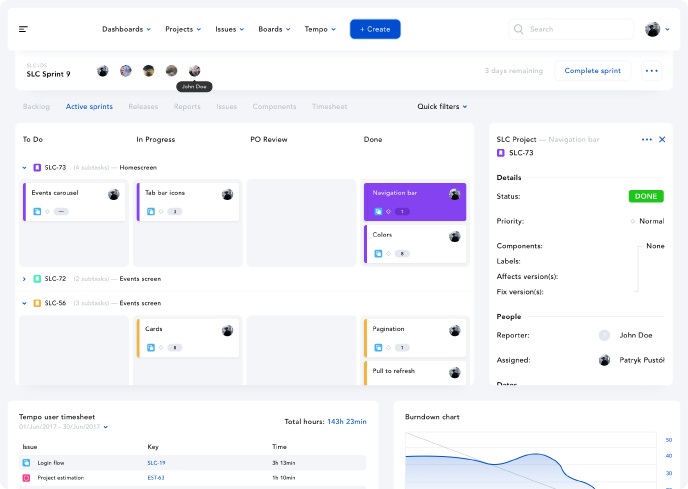This screenshot has width=688, height=489.
Task: Click the Project estimation pink issue icon
Action: pos(26,478)
